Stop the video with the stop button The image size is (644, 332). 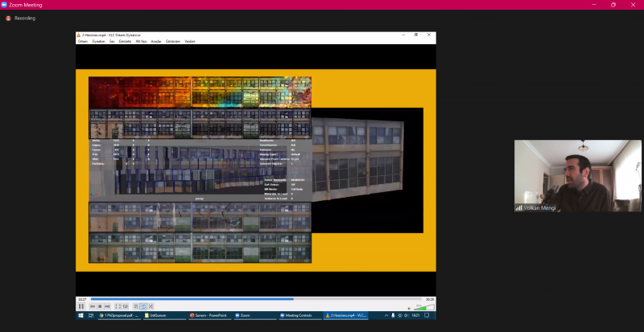click(x=101, y=306)
